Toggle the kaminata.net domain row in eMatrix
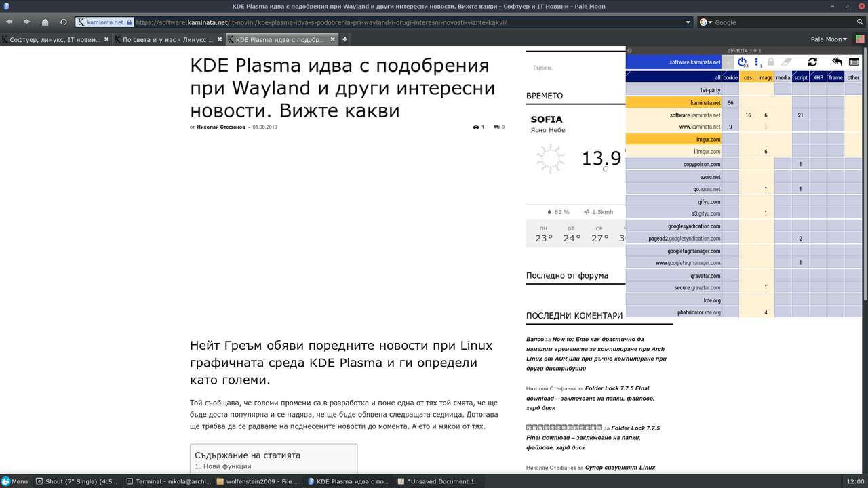The width and height of the screenshot is (868, 488). pyautogui.click(x=673, y=102)
